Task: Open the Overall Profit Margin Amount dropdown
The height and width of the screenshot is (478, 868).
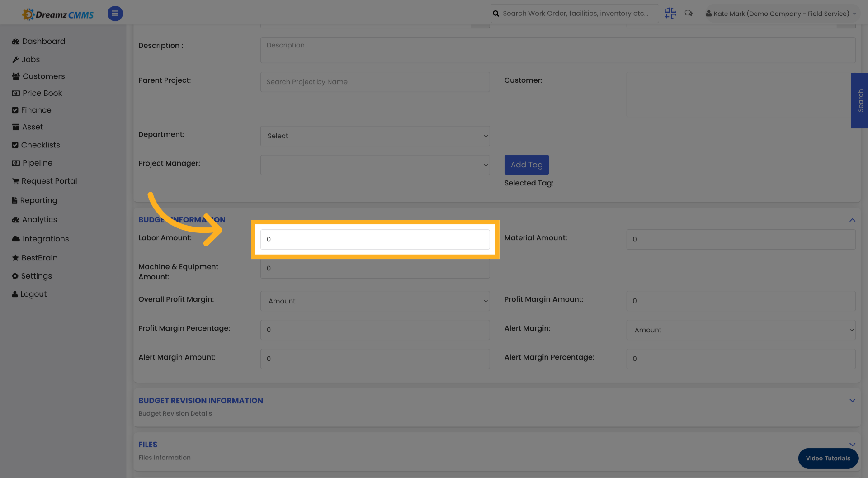Action: click(375, 301)
